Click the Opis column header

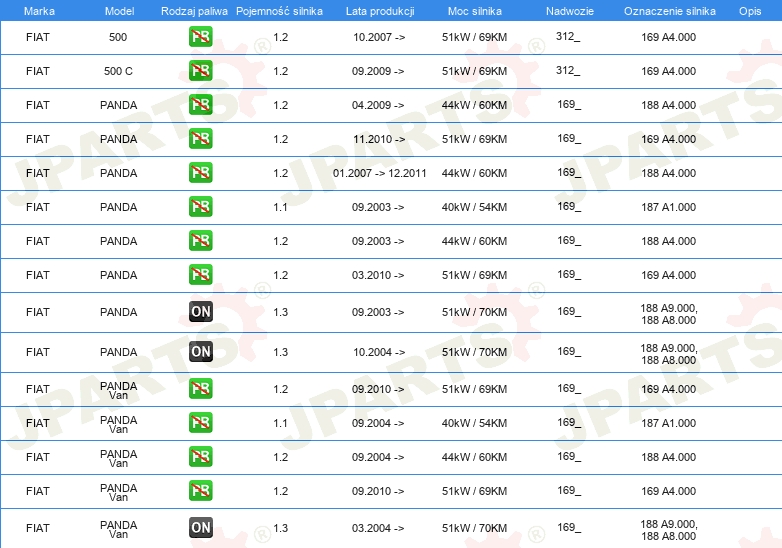750,11
